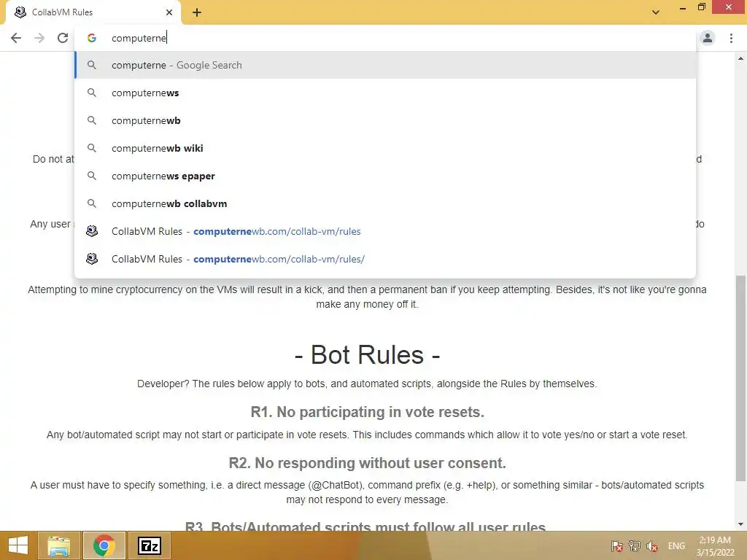Click page scrollbar down arrow
747x560 pixels.
point(740,524)
